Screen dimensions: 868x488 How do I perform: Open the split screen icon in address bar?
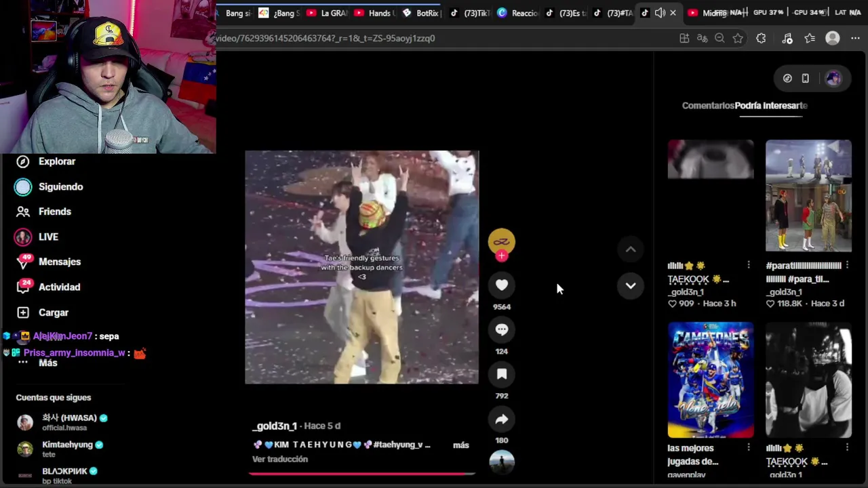point(684,39)
